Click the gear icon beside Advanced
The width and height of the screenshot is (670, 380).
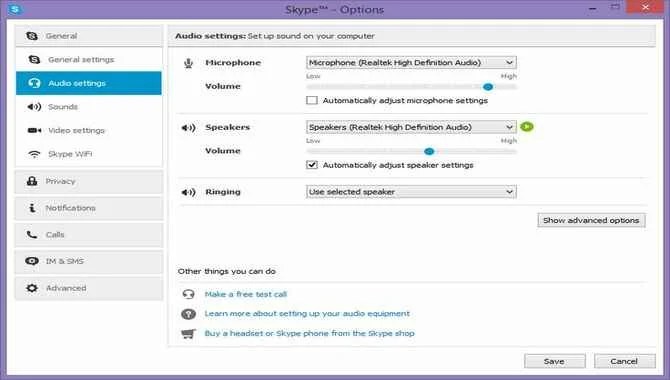(32, 288)
